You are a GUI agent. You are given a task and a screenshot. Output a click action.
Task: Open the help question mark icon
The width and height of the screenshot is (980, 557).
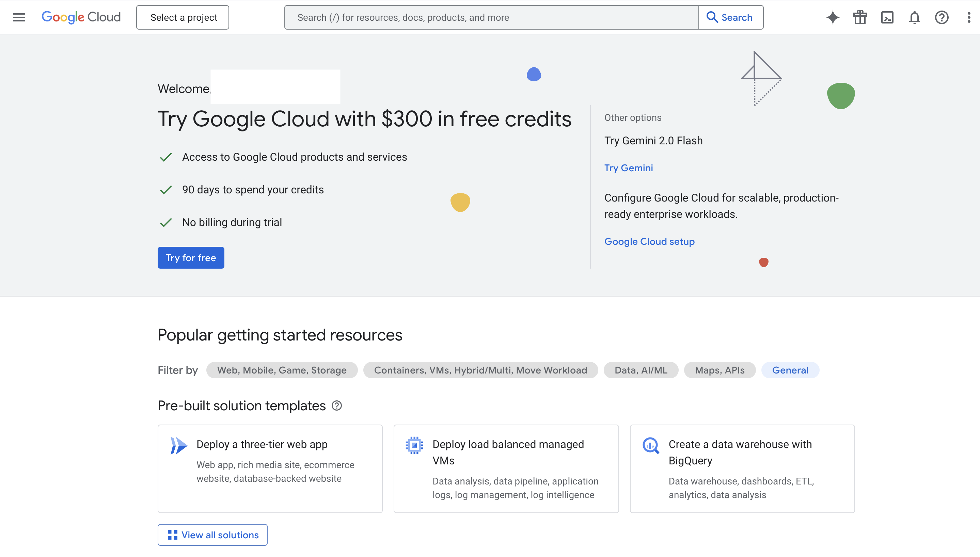click(x=942, y=17)
